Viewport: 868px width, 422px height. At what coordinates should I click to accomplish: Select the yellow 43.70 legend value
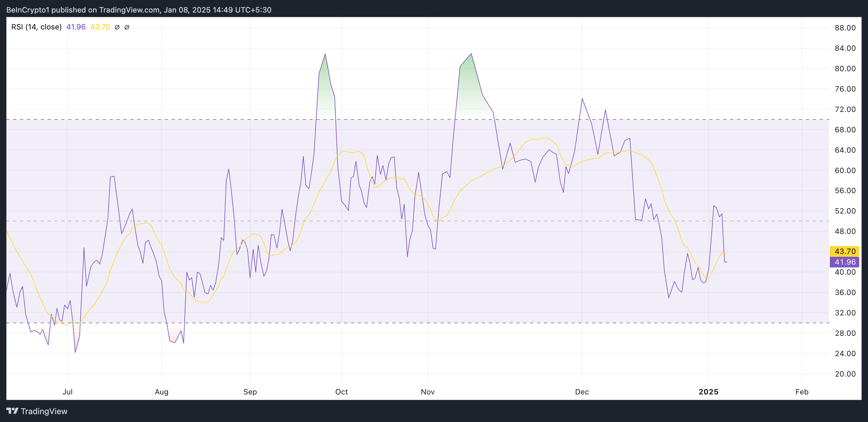100,27
